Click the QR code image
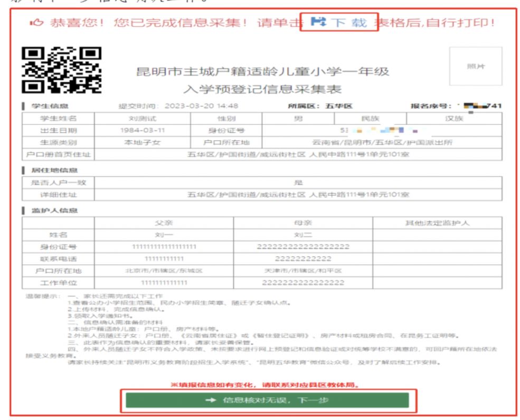Viewport: 520px width, 420px height. click(x=62, y=70)
